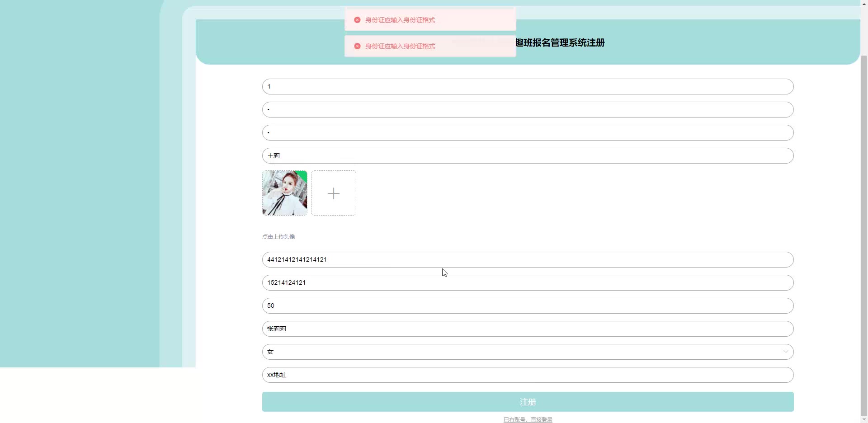Click the plus box to upload avatar
868x423 pixels.
334,193
